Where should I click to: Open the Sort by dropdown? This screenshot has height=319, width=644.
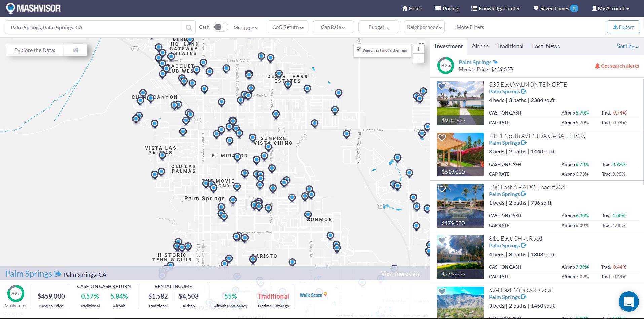point(627,46)
